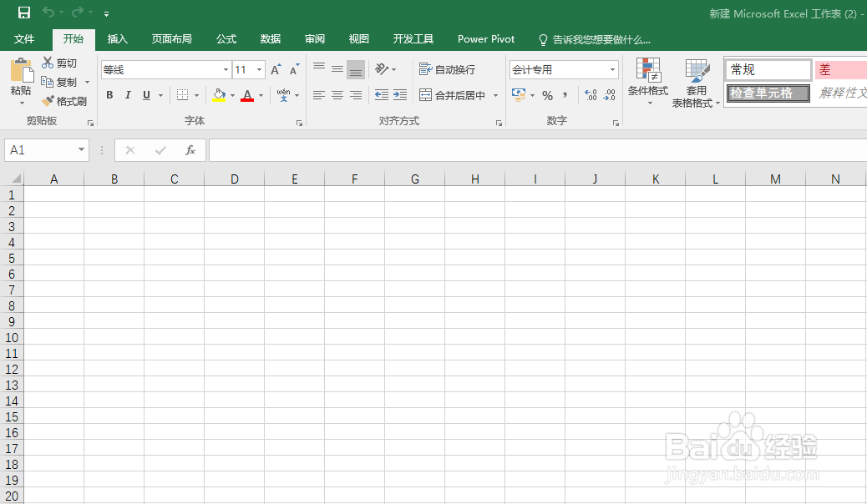Open the quick access toolbar customize arrow
Screen dimensions: 867x504
[x=106, y=14]
